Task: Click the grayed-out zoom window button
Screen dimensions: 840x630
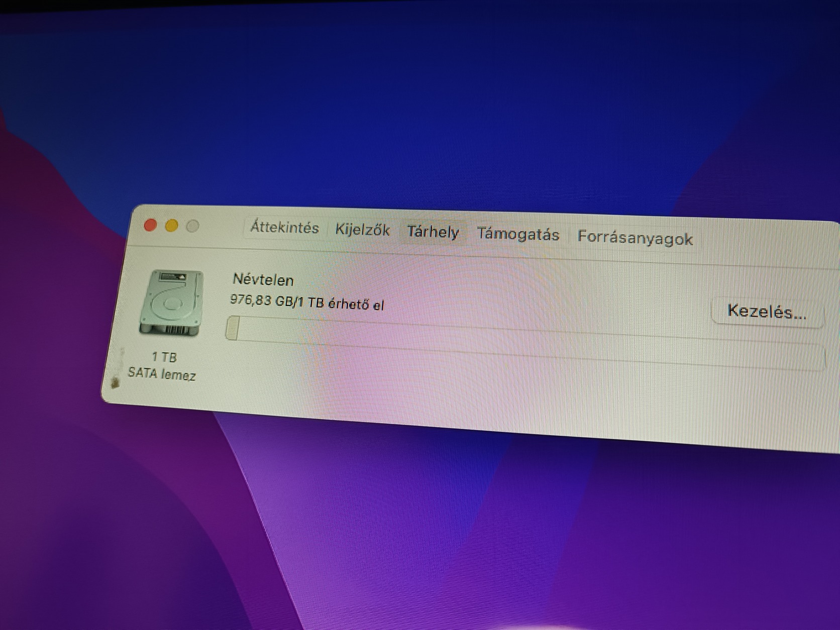Action: click(192, 227)
